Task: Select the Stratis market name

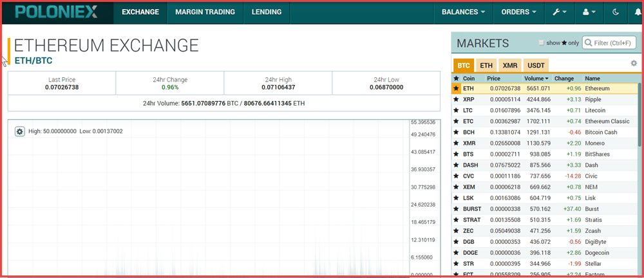Action: [x=594, y=219]
